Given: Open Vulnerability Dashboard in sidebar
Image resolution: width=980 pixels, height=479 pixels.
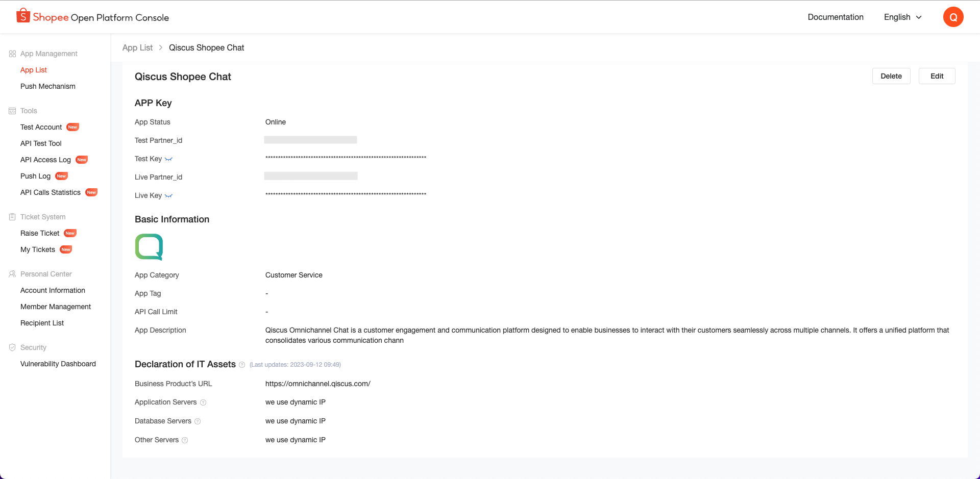Looking at the screenshot, I should tap(58, 364).
